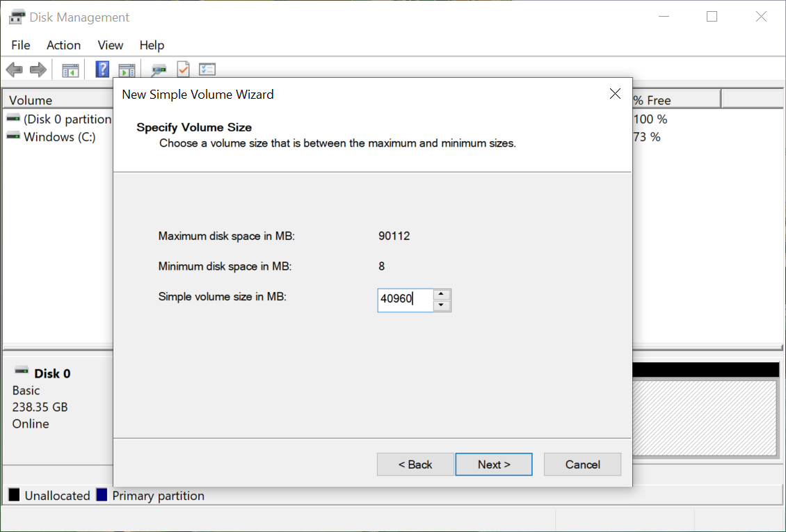Click the 'Basic' disk type text
This screenshot has height=532, width=786.
pos(26,390)
